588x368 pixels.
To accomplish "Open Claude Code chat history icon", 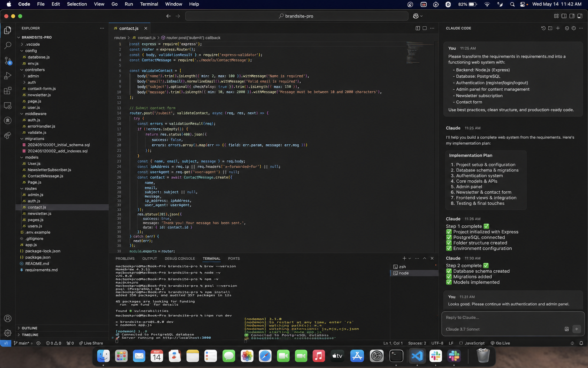I will click(x=543, y=28).
